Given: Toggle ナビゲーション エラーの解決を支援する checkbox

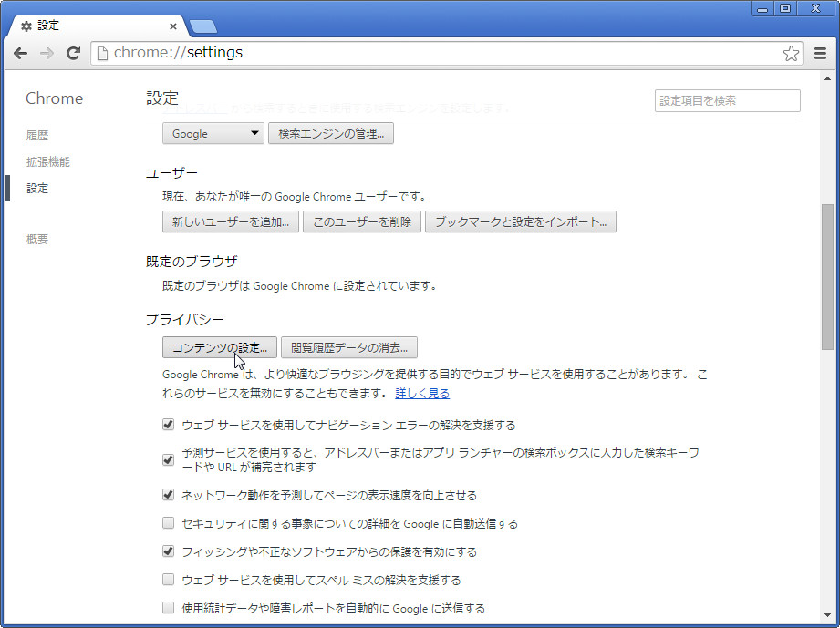Looking at the screenshot, I should (168, 425).
